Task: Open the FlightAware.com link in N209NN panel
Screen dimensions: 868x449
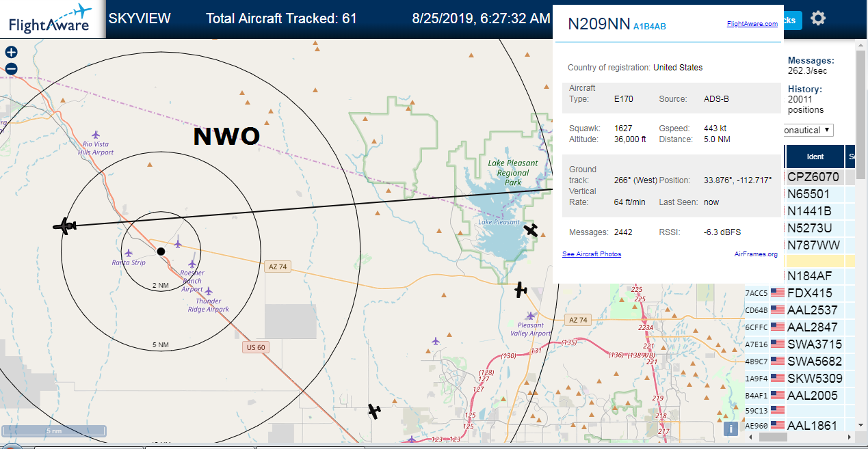Action: [752, 23]
